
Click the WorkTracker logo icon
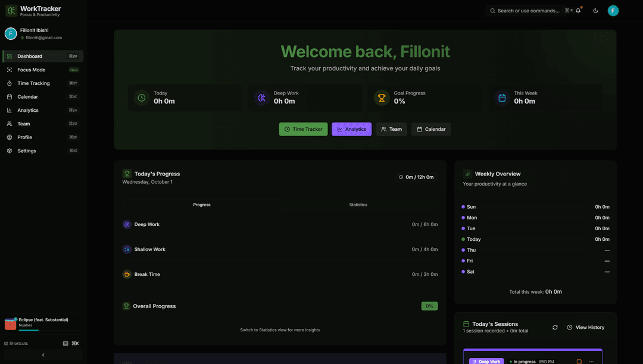coord(11,11)
